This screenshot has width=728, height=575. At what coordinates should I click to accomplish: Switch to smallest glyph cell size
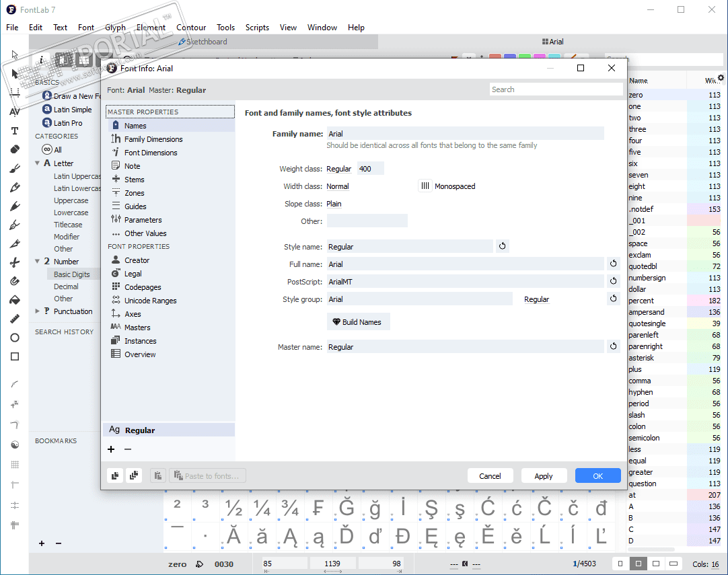(620, 564)
